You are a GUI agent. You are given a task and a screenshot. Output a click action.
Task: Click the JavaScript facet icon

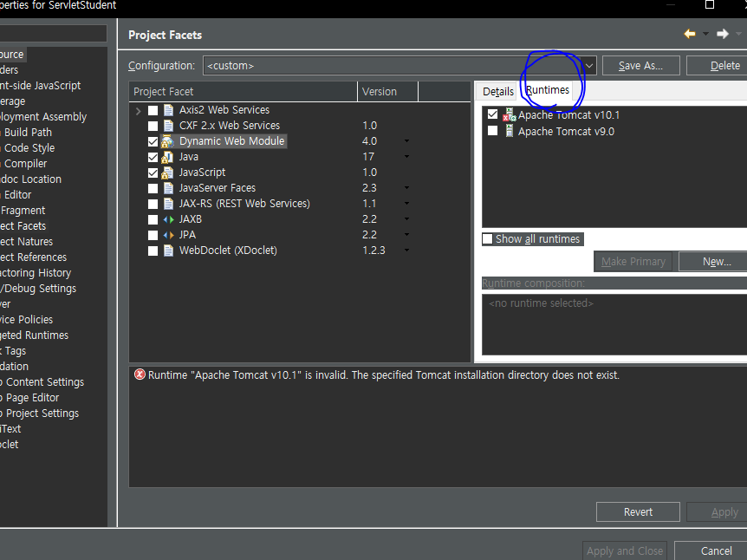click(x=167, y=173)
